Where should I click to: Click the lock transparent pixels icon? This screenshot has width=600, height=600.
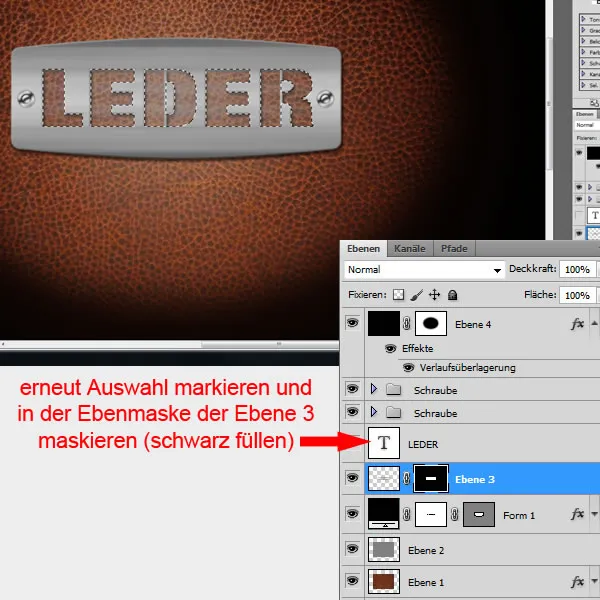pyautogui.click(x=400, y=296)
